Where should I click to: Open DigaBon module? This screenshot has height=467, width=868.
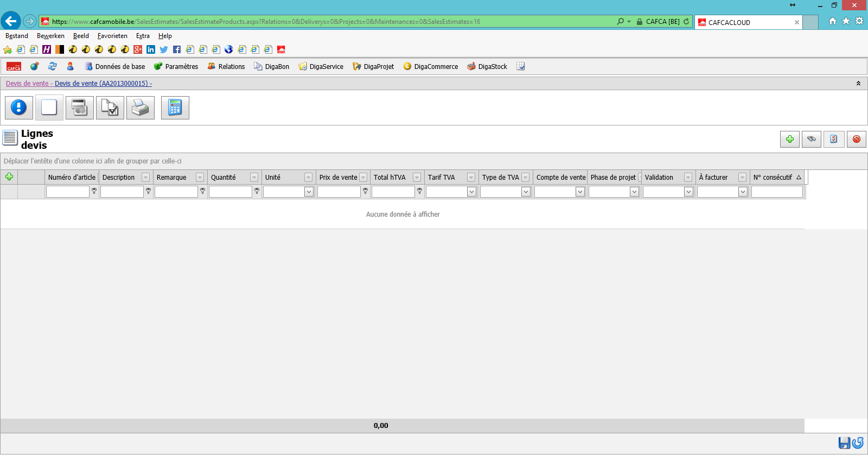(272, 66)
